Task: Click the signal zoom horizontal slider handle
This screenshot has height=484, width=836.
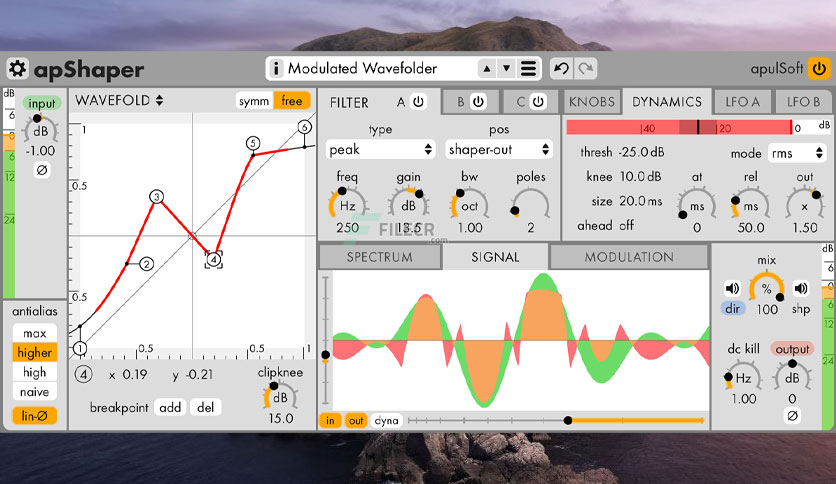Action: click(568, 421)
